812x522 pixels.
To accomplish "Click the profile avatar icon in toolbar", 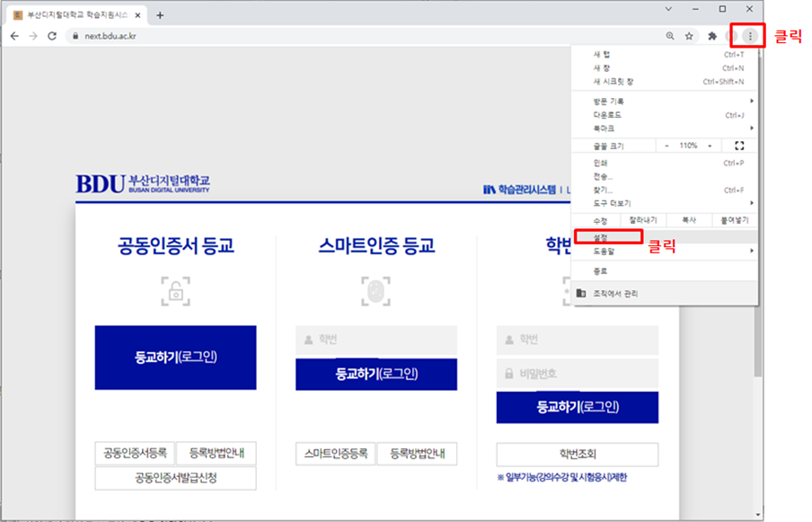I will 730,36.
